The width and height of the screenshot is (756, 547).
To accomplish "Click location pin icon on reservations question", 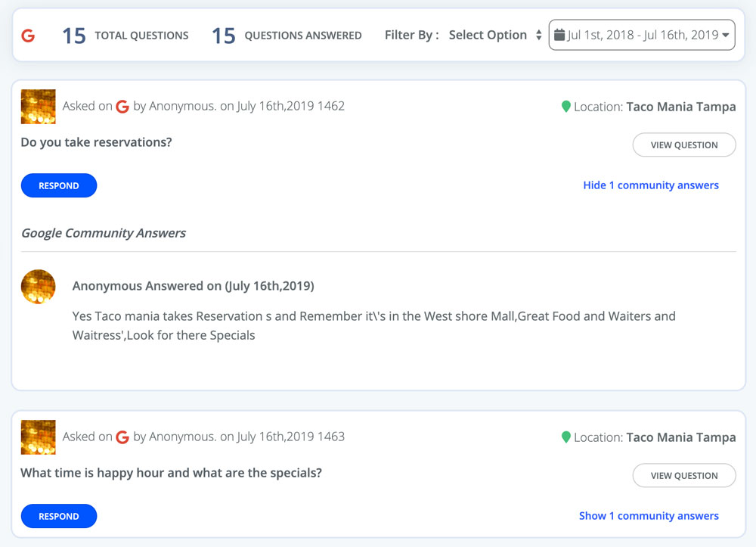I will pyautogui.click(x=566, y=107).
